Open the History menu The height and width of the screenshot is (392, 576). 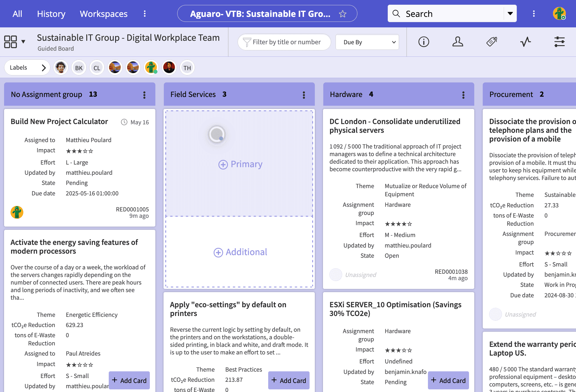coord(51,13)
